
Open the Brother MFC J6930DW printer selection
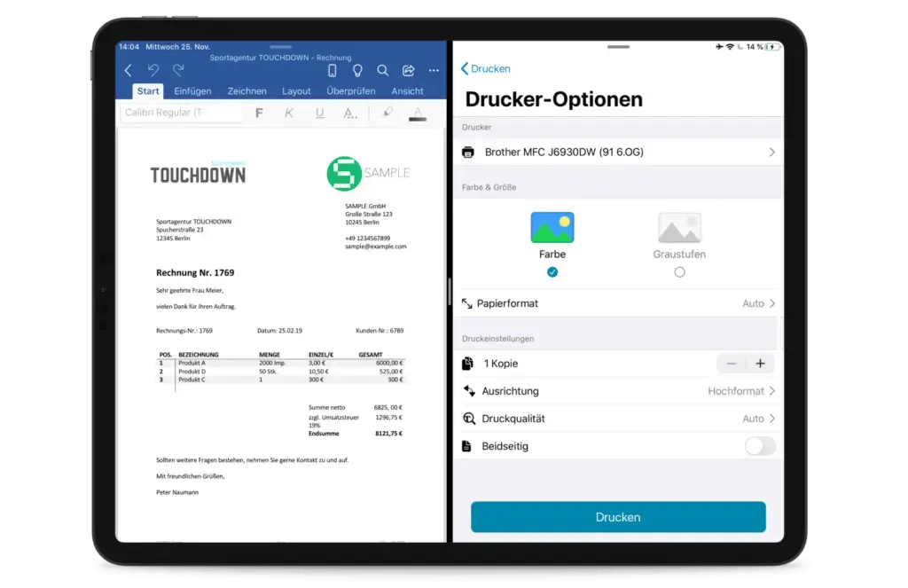coord(618,153)
